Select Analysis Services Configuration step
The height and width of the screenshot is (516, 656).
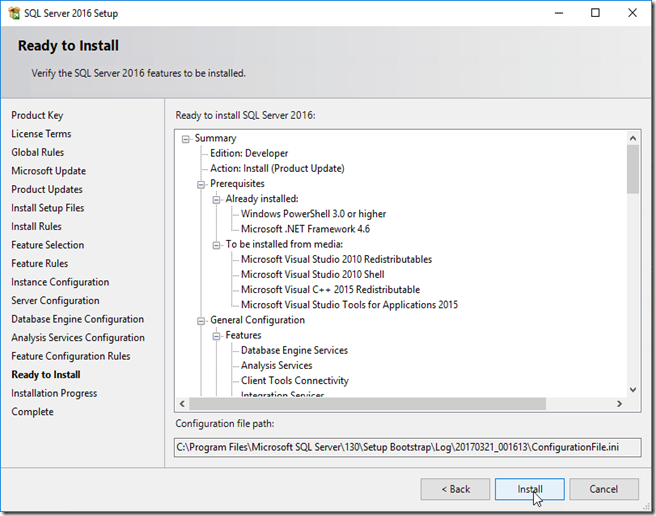[x=78, y=337]
